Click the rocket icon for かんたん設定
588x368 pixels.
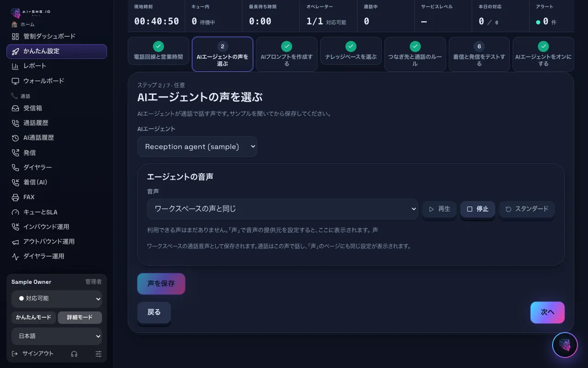point(16,51)
